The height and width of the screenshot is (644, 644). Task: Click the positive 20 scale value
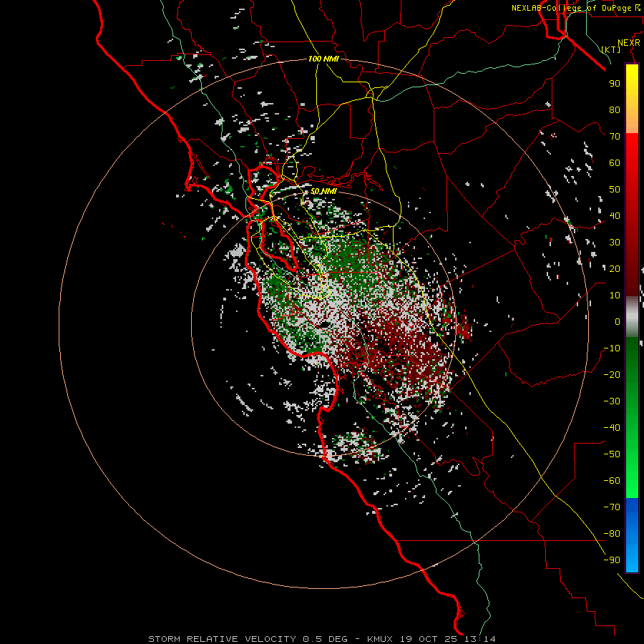click(x=615, y=268)
